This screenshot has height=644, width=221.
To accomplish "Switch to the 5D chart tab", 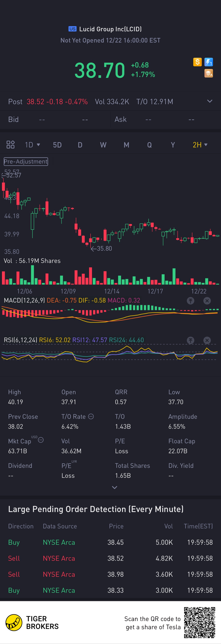I will click(57, 145).
